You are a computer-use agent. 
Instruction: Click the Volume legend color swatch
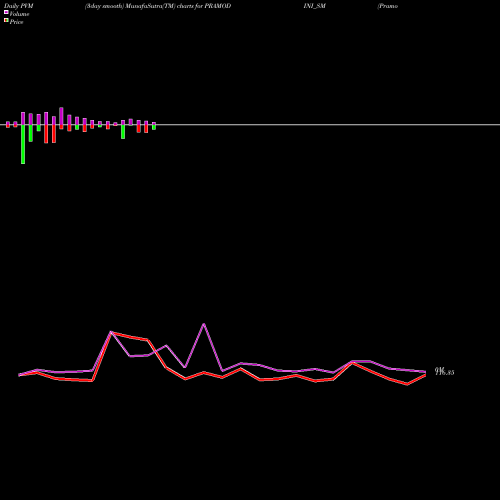click(x=6, y=12)
